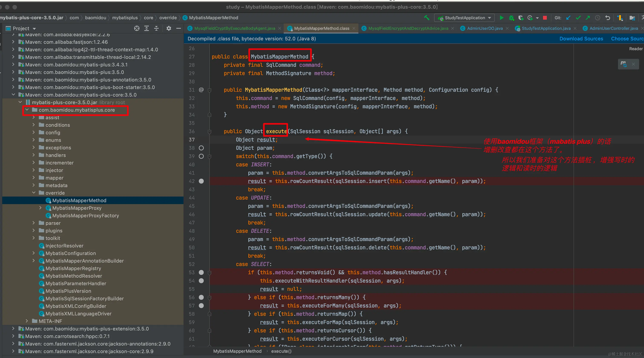Collapse the com.baomidou.mybatisplus.core package
This screenshot has height=358, width=644.
coord(27,110)
